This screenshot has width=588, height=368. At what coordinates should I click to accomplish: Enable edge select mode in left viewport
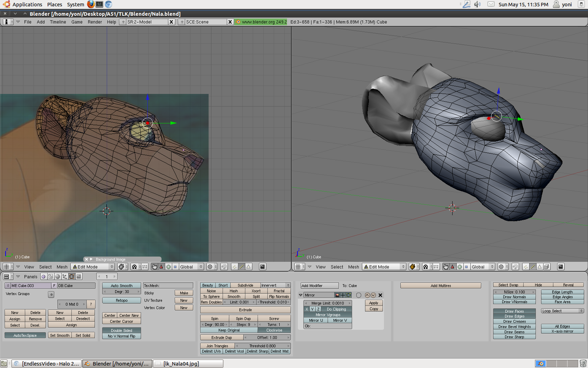[x=241, y=267]
